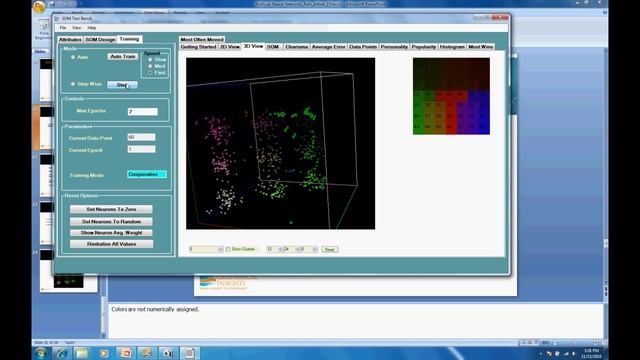
Task: Open the Attributes tab
Action: [70, 40]
